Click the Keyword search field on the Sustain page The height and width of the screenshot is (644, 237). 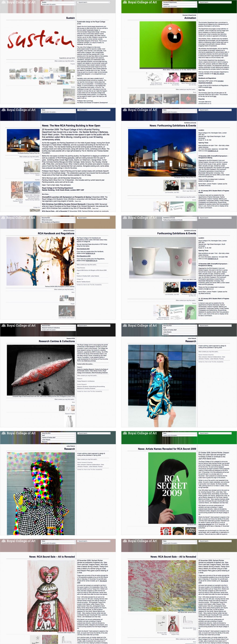point(94,2)
